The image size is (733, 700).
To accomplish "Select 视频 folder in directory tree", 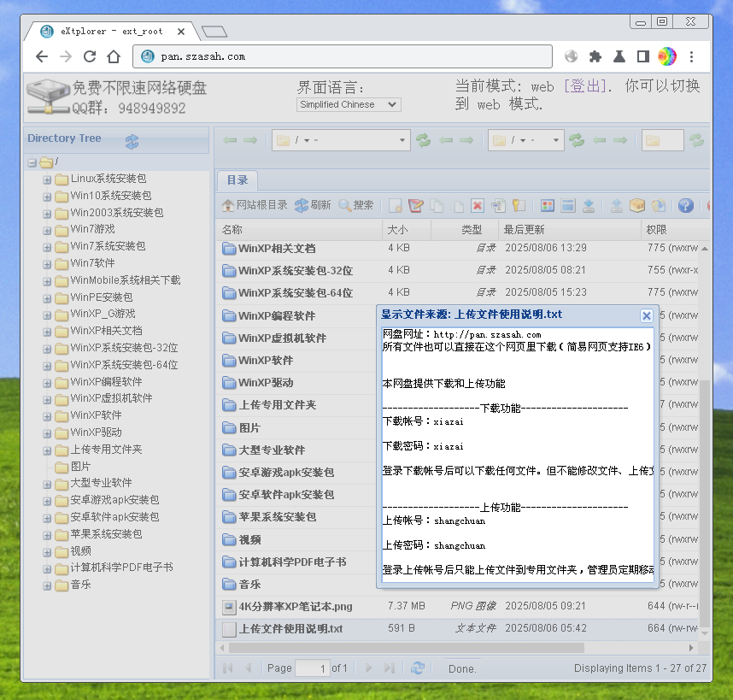I will tap(80, 551).
